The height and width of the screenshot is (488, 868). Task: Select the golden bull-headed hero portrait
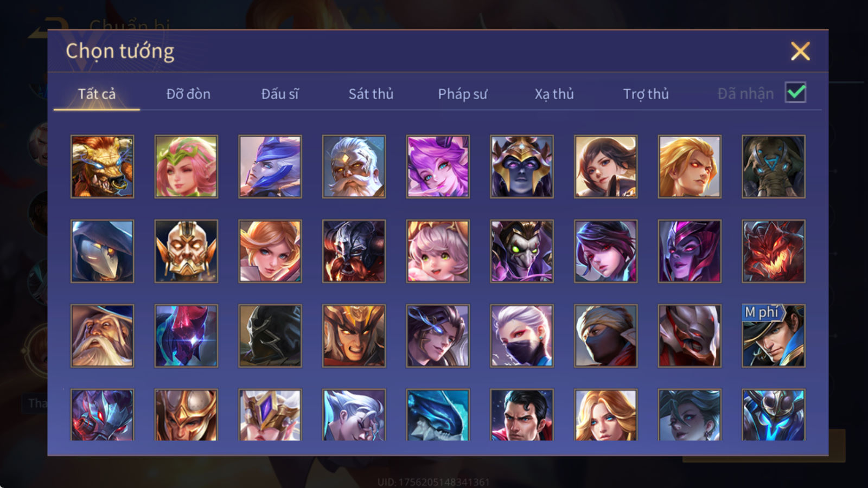[102, 166]
